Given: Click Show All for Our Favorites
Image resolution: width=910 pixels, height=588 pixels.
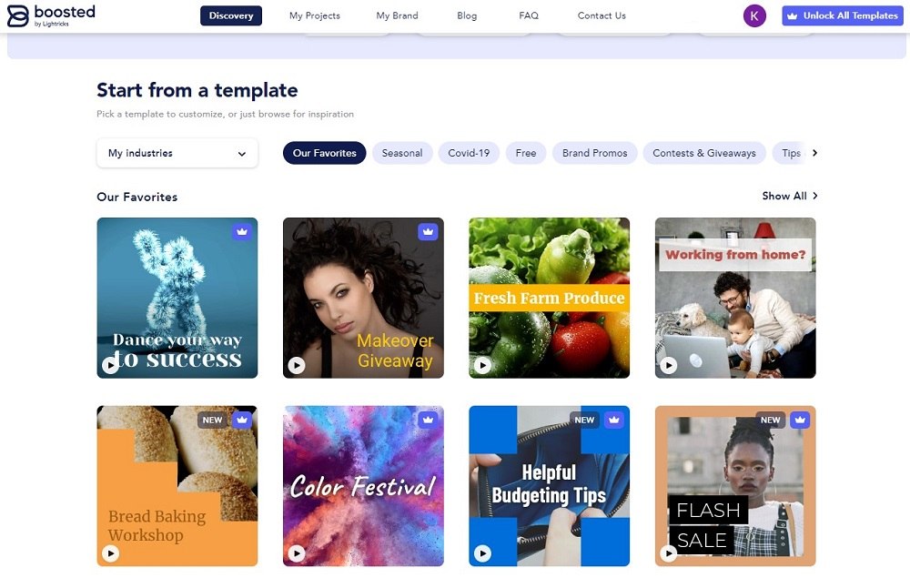Looking at the screenshot, I should pos(789,196).
